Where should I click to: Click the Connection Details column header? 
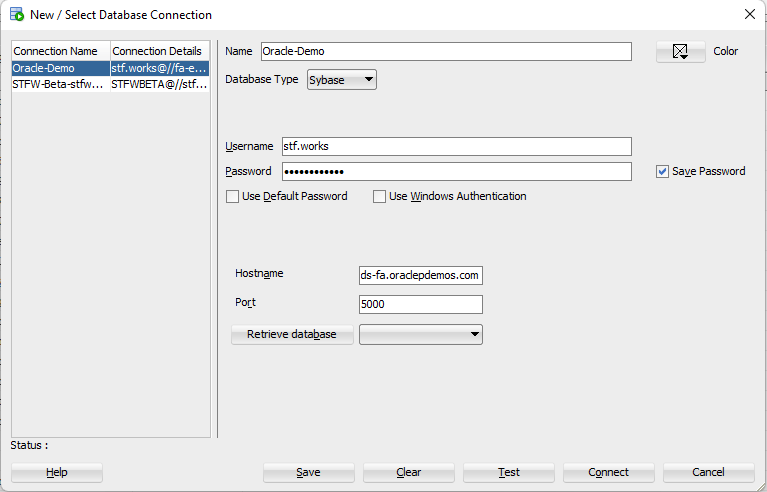pos(159,51)
